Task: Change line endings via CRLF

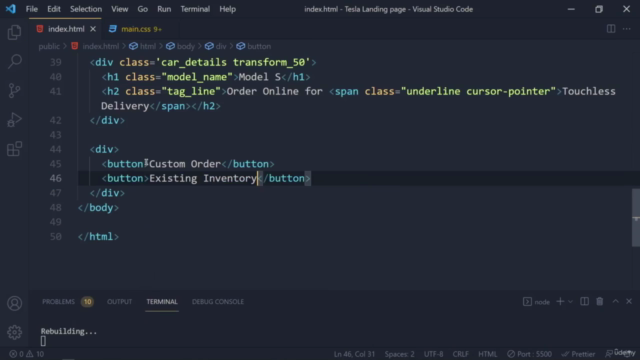Action: pos(460,354)
